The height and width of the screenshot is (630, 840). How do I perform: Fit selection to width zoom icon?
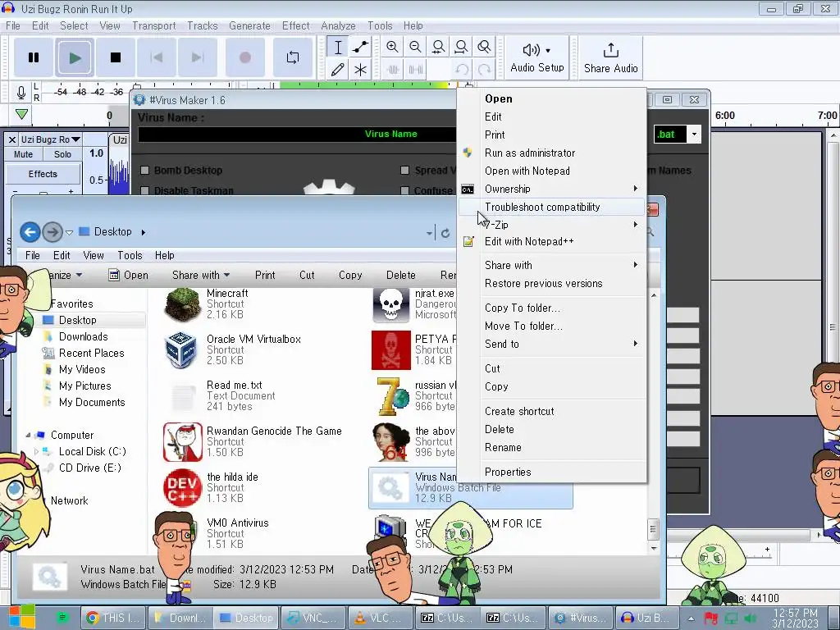[x=438, y=47]
